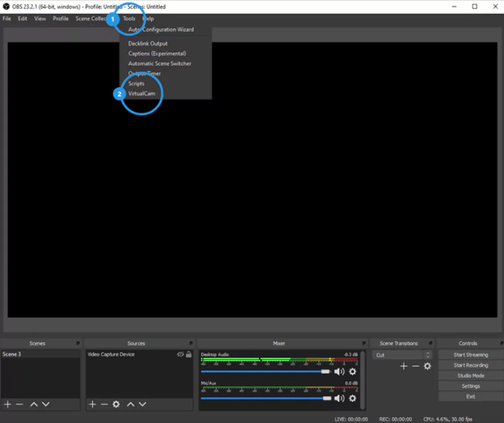Mute Mic/Aux with the speaker icon
This screenshot has width=504, height=423.
click(x=339, y=398)
